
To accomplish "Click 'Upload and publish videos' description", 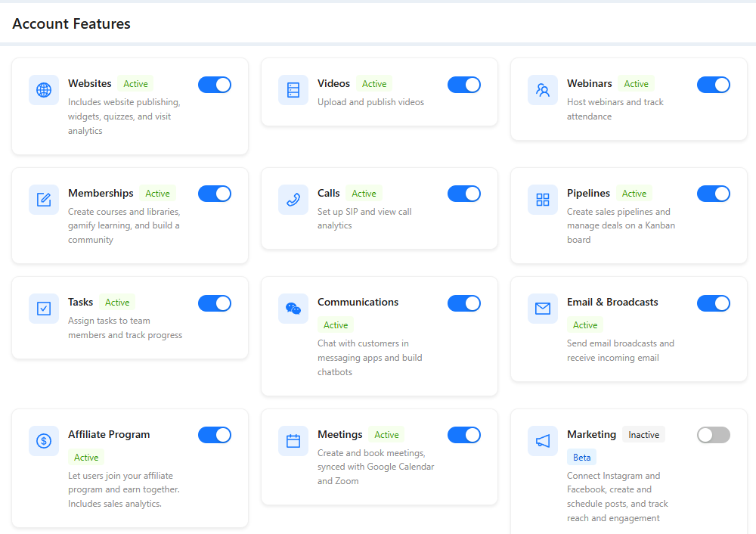I will (370, 102).
